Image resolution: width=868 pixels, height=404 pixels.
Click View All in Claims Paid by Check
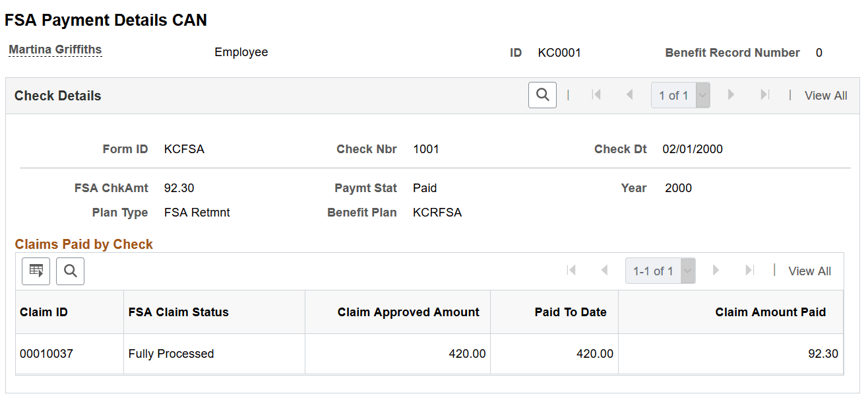[x=809, y=271]
